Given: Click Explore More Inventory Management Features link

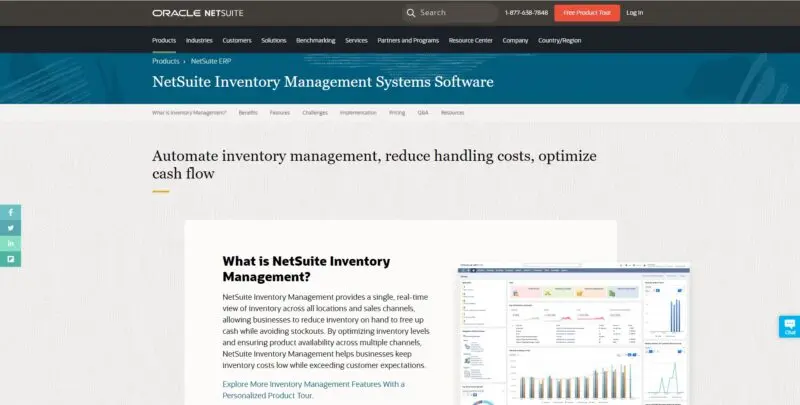Looking at the screenshot, I should [313, 390].
